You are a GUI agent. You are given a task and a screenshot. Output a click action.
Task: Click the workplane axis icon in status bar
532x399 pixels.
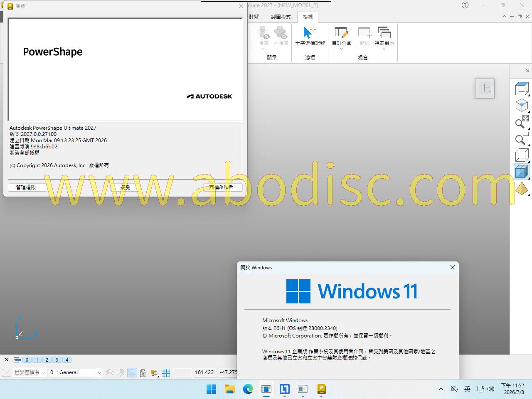pos(6,372)
